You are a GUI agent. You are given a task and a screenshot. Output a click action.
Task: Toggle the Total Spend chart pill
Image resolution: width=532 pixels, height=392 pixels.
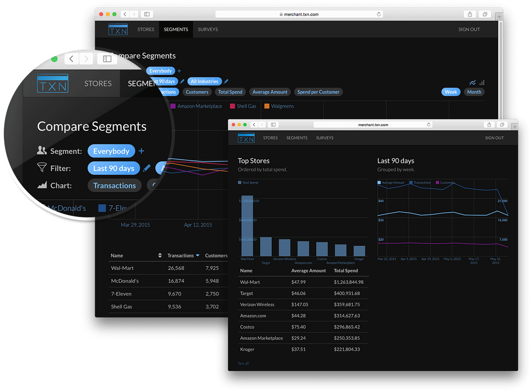pyautogui.click(x=231, y=92)
